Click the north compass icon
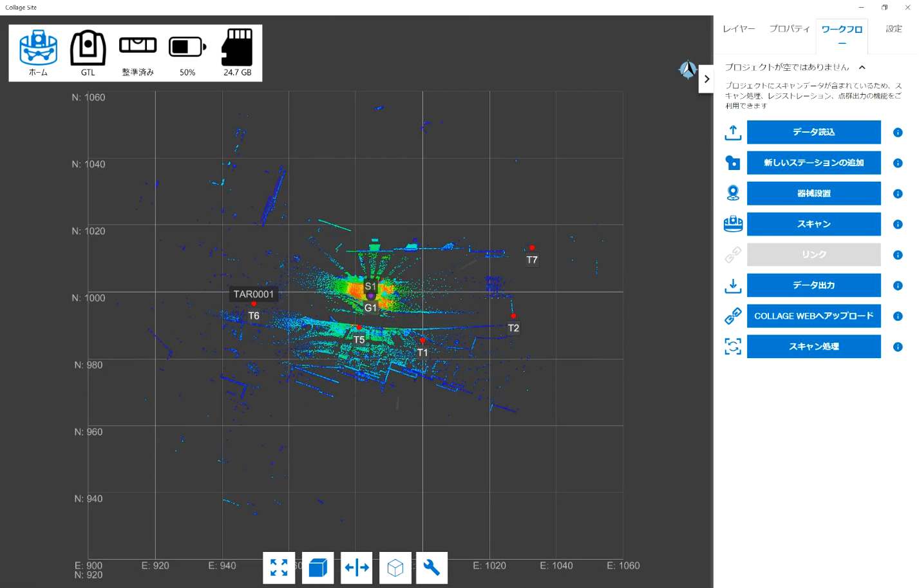The width and height of the screenshot is (919, 588). [x=688, y=70]
